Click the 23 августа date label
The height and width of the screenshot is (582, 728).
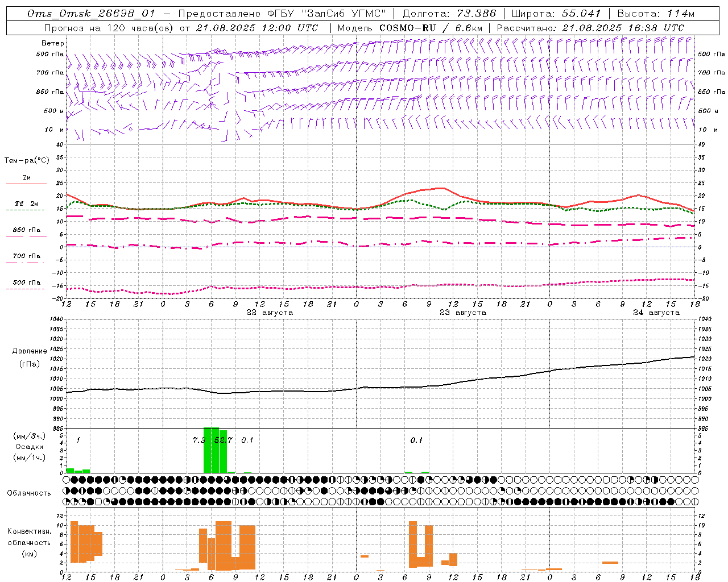click(463, 313)
